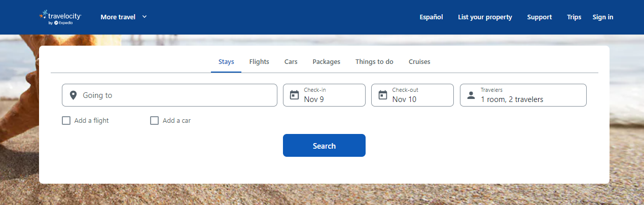Tick the Add a flight checkbox

66,121
